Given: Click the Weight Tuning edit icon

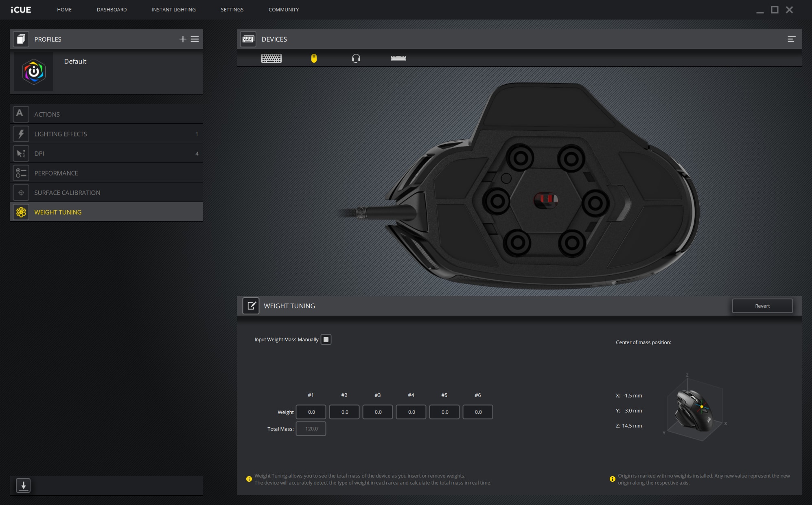Looking at the screenshot, I should 251,306.
